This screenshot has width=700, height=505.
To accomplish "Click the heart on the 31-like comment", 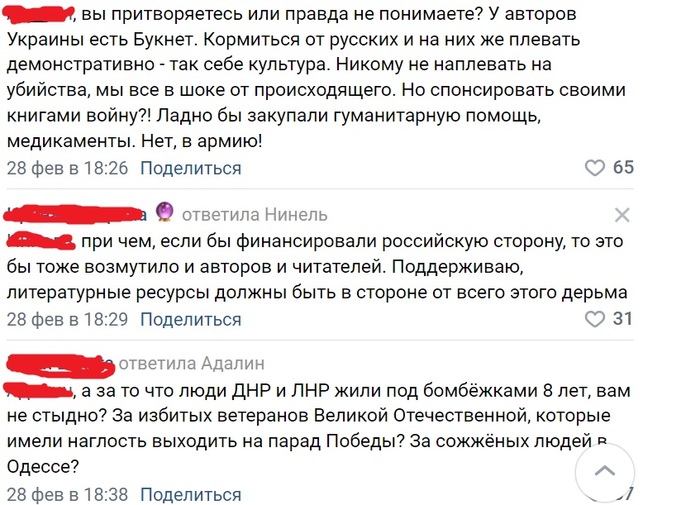I will pos(594,319).
